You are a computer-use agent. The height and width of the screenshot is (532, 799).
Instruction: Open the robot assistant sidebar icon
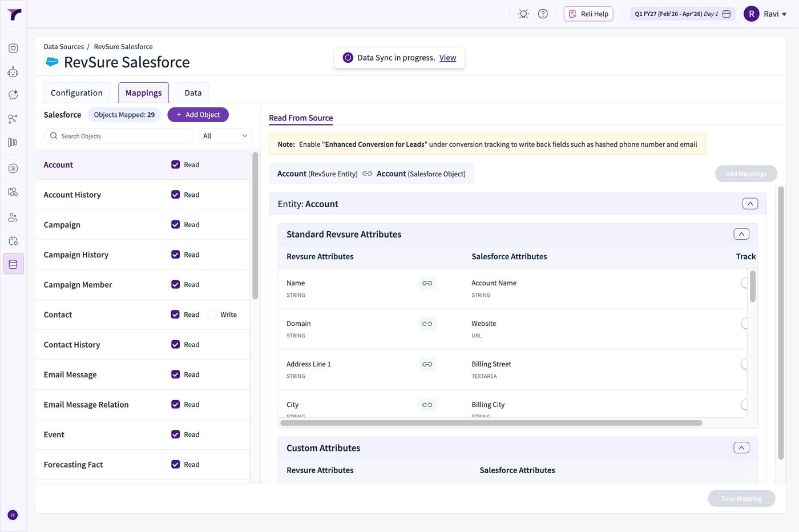tap(13, 72)
